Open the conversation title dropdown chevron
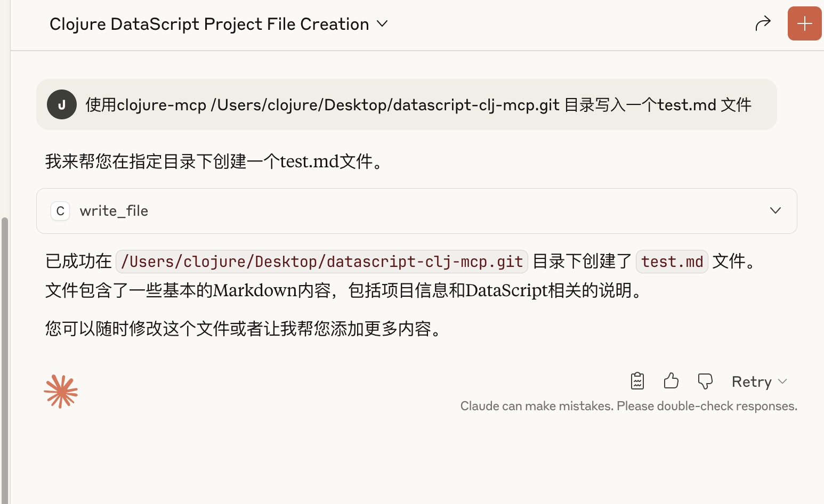 [x=382, y=24]
